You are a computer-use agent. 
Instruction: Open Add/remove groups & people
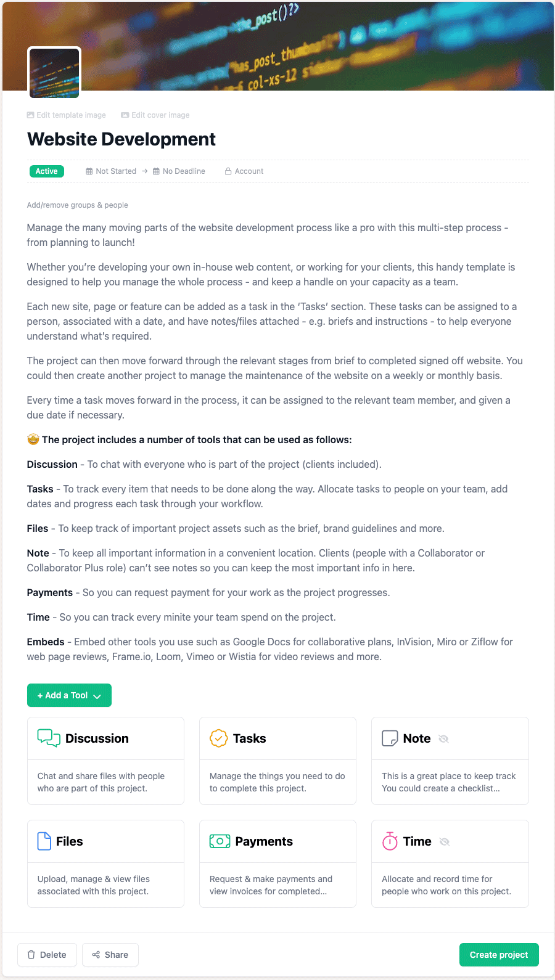[x=77, y=205]
